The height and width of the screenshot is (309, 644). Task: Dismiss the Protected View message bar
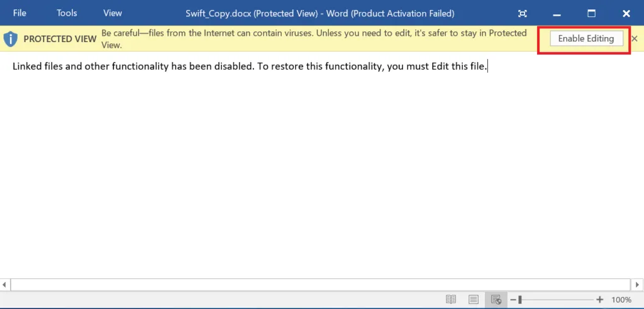(x=635, y=38)
